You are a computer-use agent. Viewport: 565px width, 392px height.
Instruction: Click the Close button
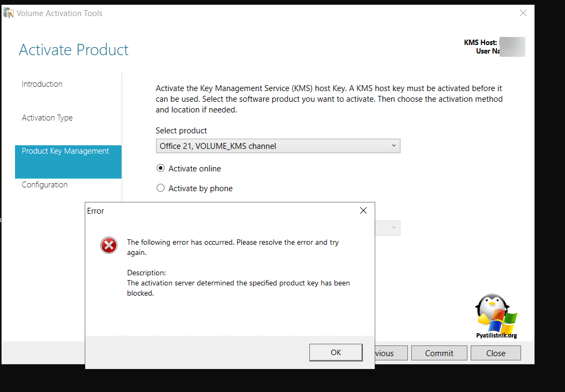[x=495, y=353]
